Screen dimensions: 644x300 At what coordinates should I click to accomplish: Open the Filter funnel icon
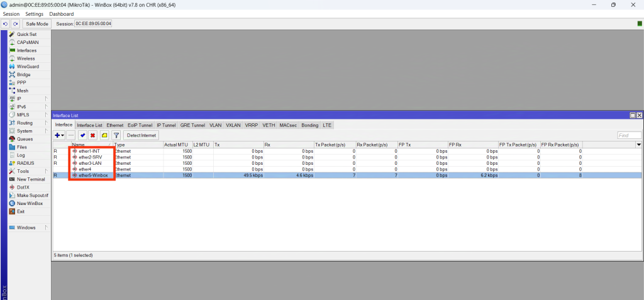(x=116, y=135)
